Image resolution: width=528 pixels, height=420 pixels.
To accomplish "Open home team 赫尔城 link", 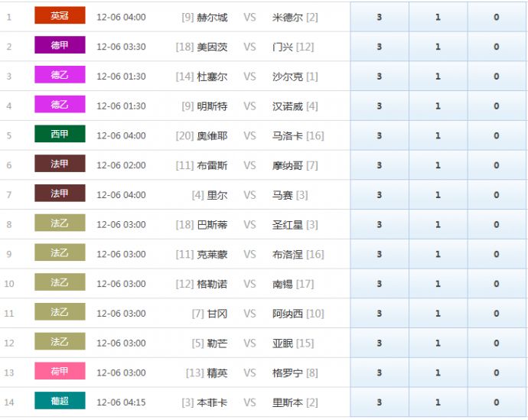I will click(x=212, y=17).
